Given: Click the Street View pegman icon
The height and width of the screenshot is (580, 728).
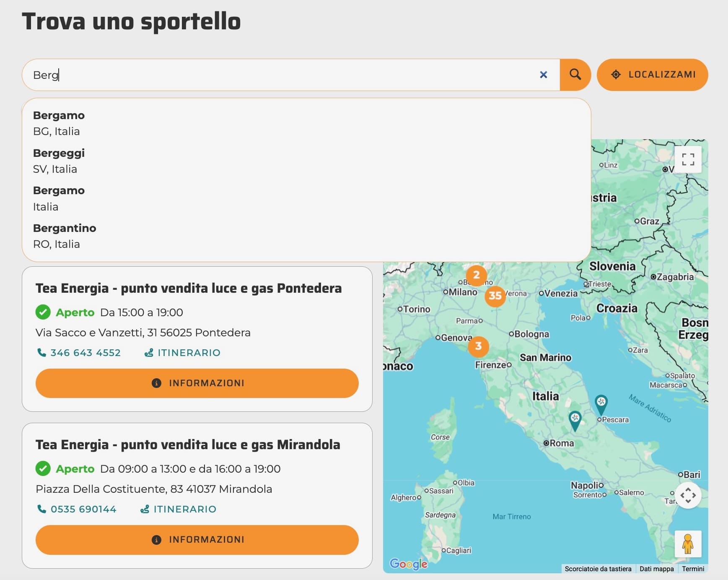Looking at the screenshot, I should 687,544.
